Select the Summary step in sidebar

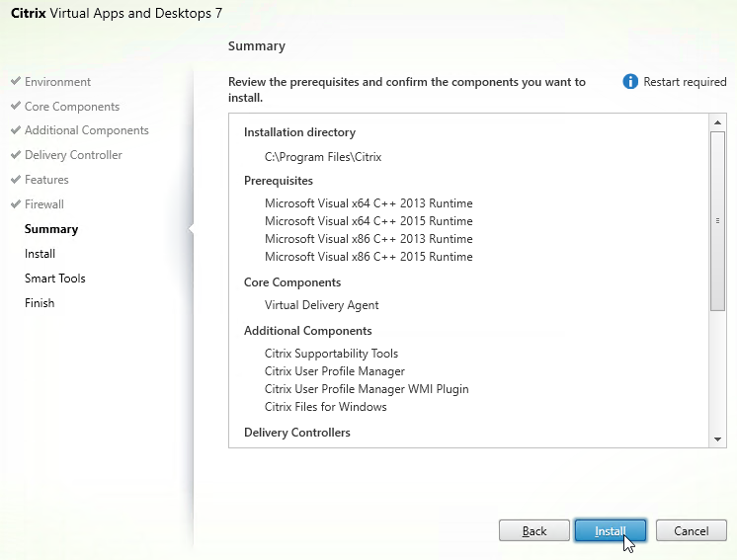[51, 229]
